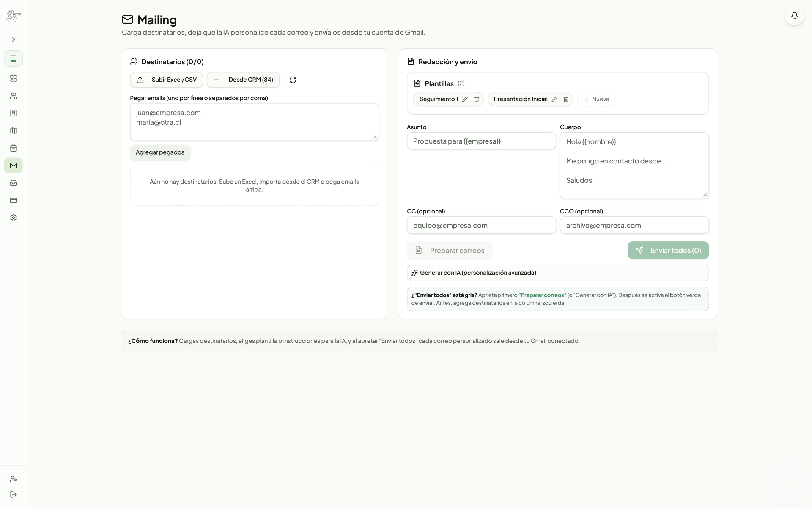Create a new template with Nueva
The height and width of the screenshot is (508, 812).
(596, 99)
